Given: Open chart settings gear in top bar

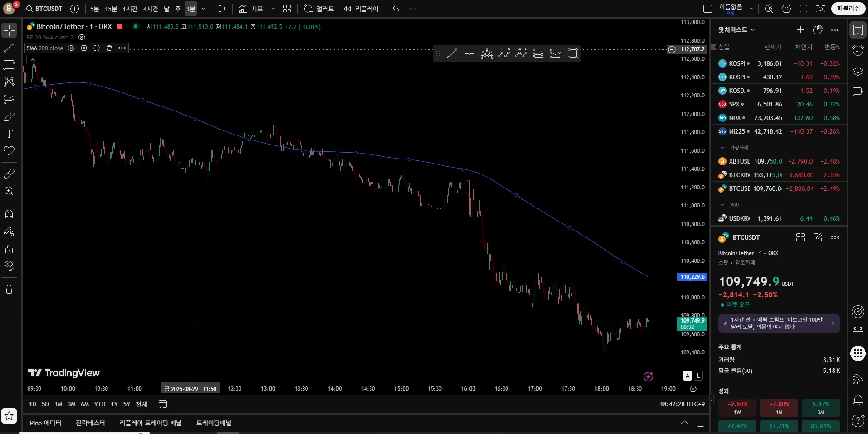Looking at the screenshot, I should click(786, 9).
